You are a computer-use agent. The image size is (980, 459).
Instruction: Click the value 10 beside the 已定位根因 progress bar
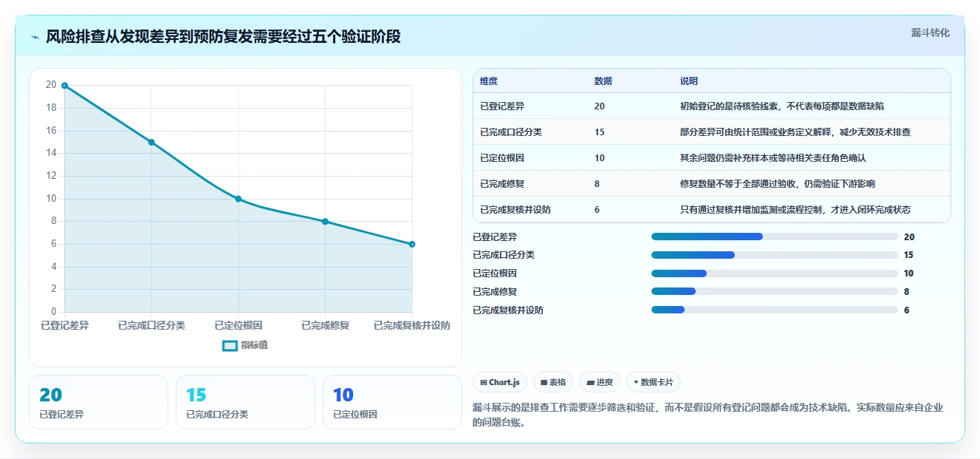click(908, 273)
